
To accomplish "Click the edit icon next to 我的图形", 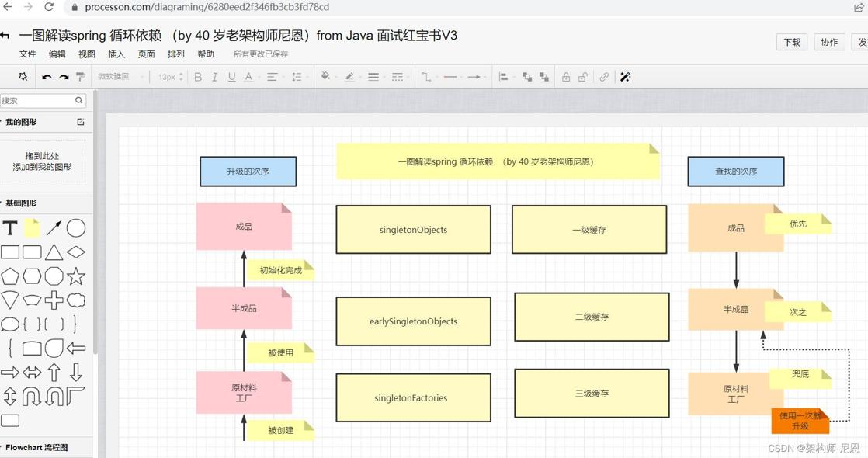I will 80,122.
